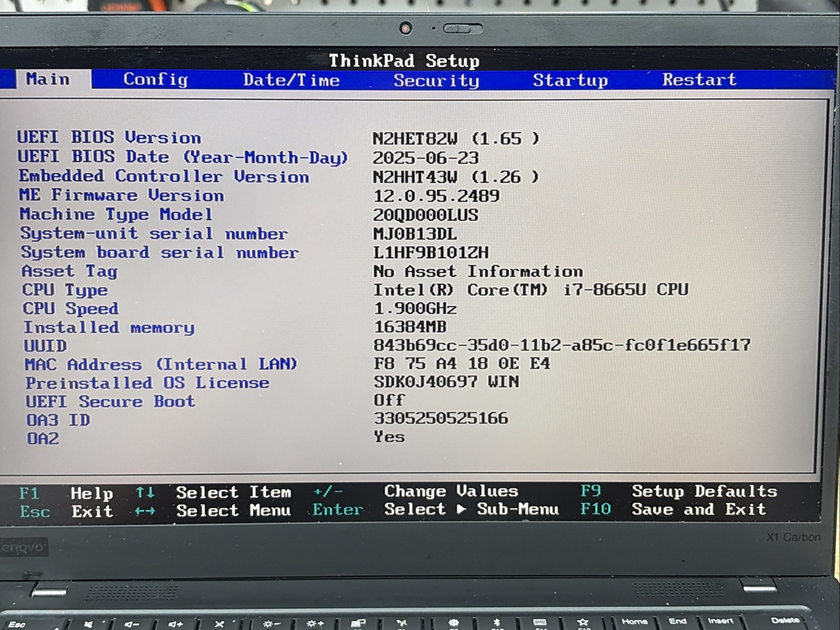This screenshot has height=630, width=840.
Task: Click the F9 Setup Defaults hint
Action: (x=679, y=491)
